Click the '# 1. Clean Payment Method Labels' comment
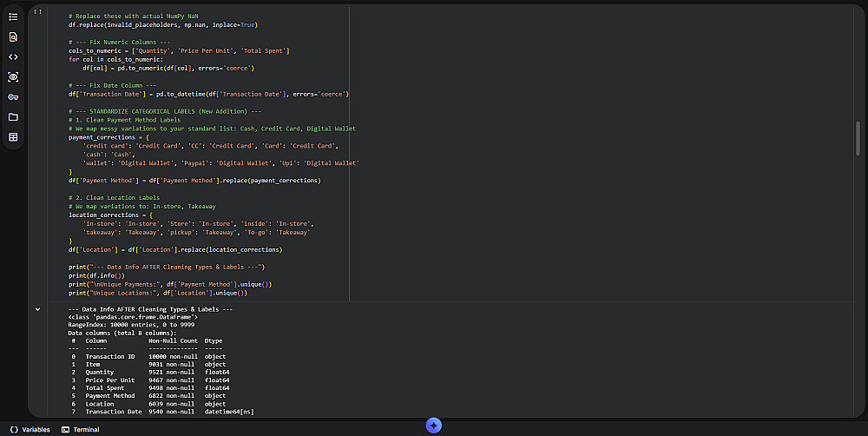Image resolution: width=868 pixels, height=436 pixels. point(124,120)
